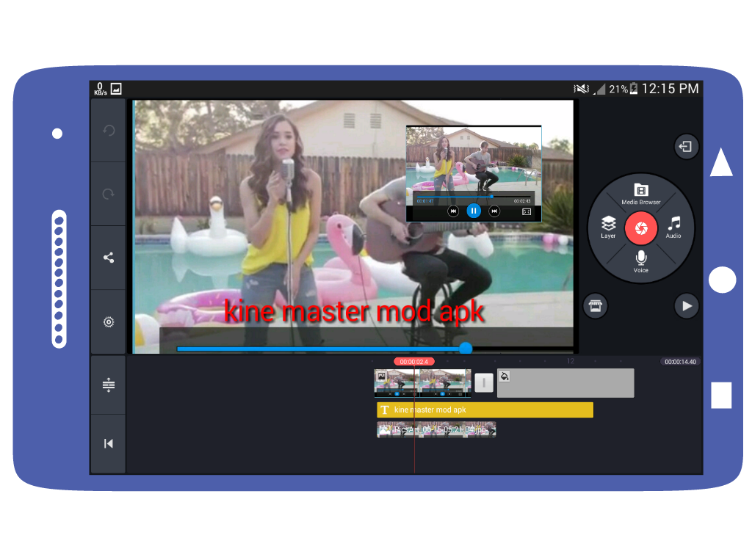Viewport: 752px width, 560px height.
Task: Tap the screenshot notification icon in status bar
Action: 116,89
